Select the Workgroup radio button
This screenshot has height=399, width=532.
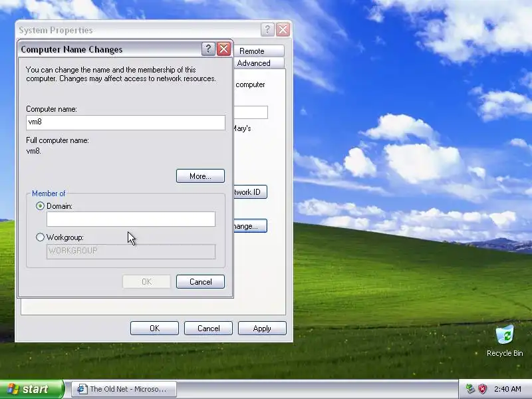(x=40, y=237)
